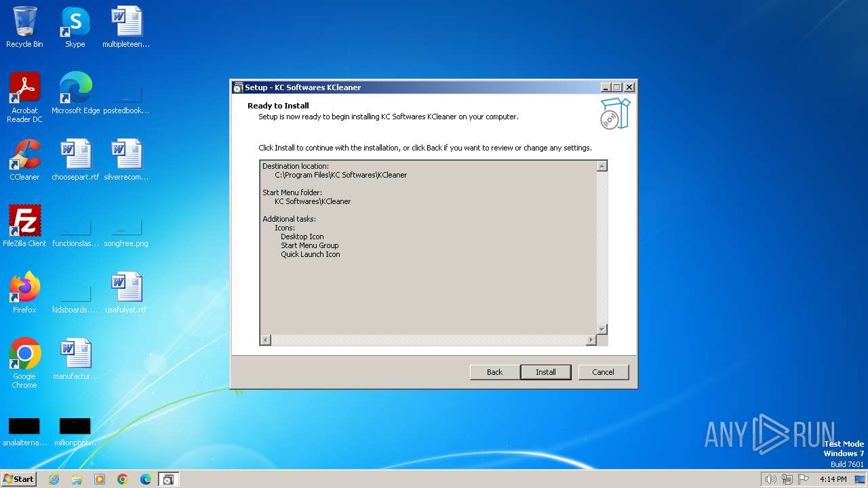Open Chrome from the taskbar
This screenshot has height=488, width=868.
123,479
